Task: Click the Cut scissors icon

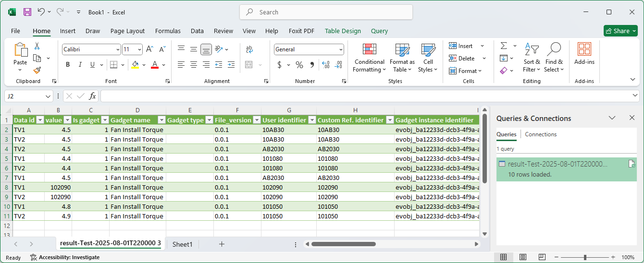Action: [x=37, y=46]
